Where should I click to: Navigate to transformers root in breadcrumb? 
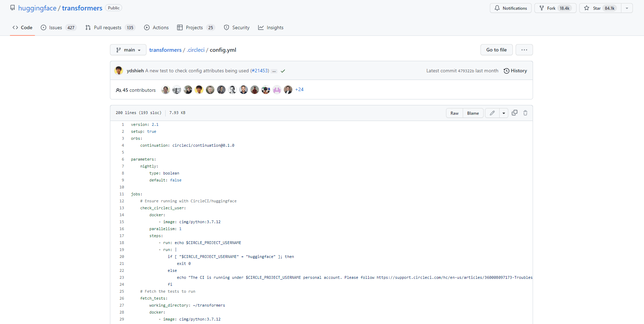click(x=165, y=50)
